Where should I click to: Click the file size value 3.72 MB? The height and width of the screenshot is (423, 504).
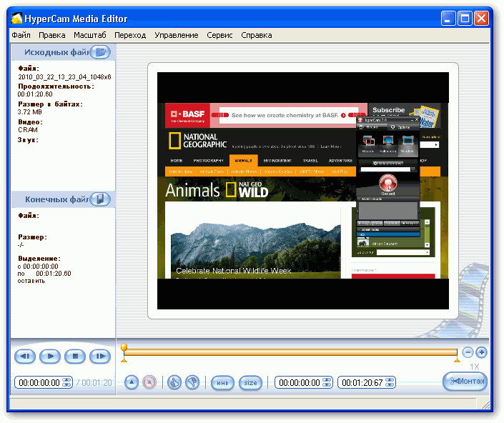point(29,111)
